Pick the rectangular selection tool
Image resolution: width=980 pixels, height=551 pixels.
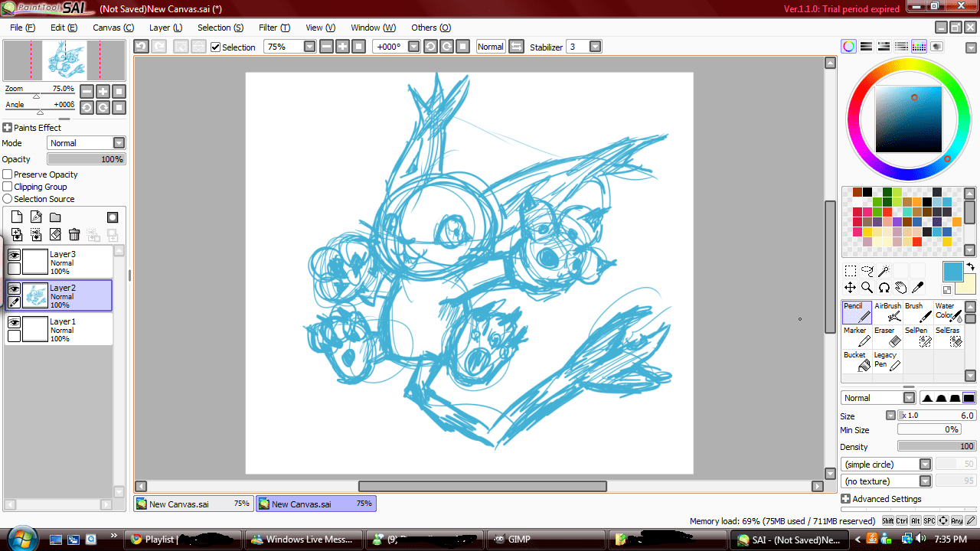tap(851, 271)
